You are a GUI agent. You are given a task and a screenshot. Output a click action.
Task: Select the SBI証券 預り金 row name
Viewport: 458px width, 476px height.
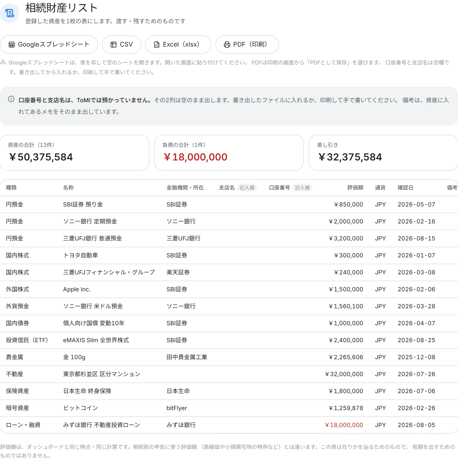coord(83,205)
